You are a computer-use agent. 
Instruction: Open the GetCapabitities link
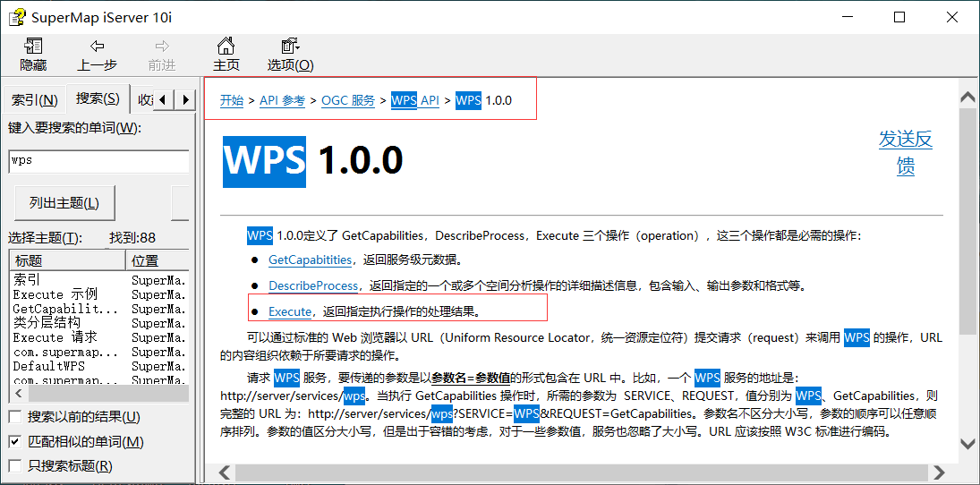click(310, 260)
